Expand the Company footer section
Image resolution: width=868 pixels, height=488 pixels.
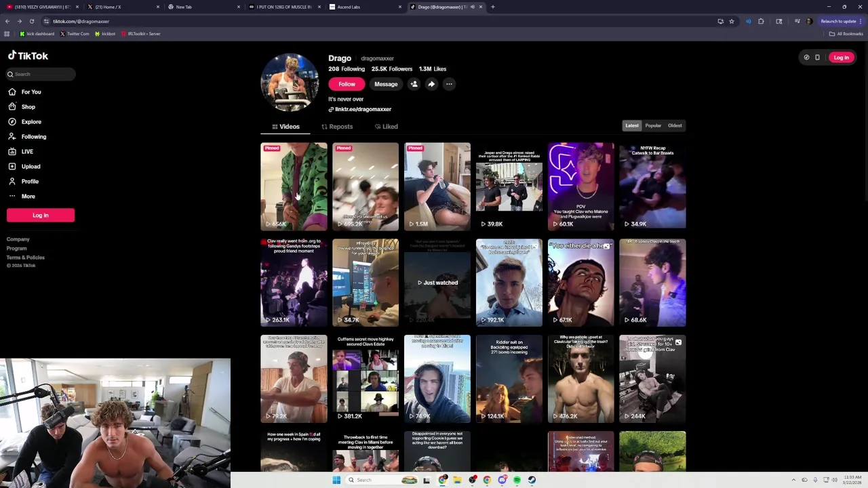point(18,239)
